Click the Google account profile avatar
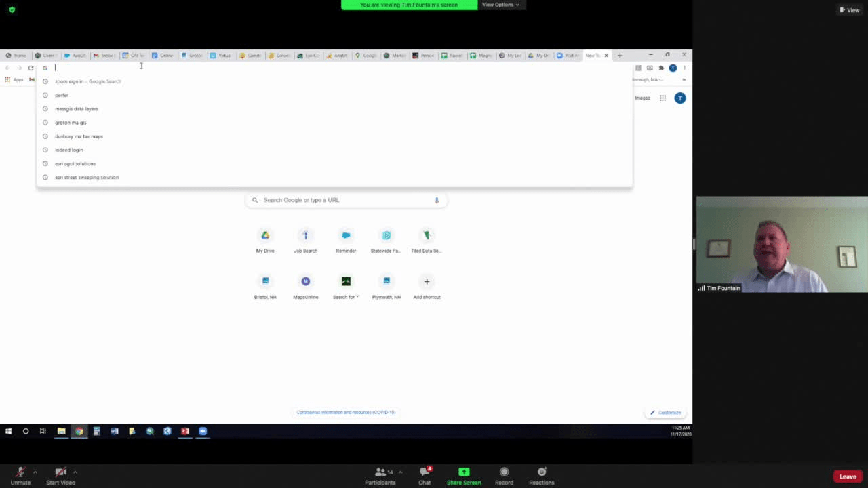 [x=679, y=98]
